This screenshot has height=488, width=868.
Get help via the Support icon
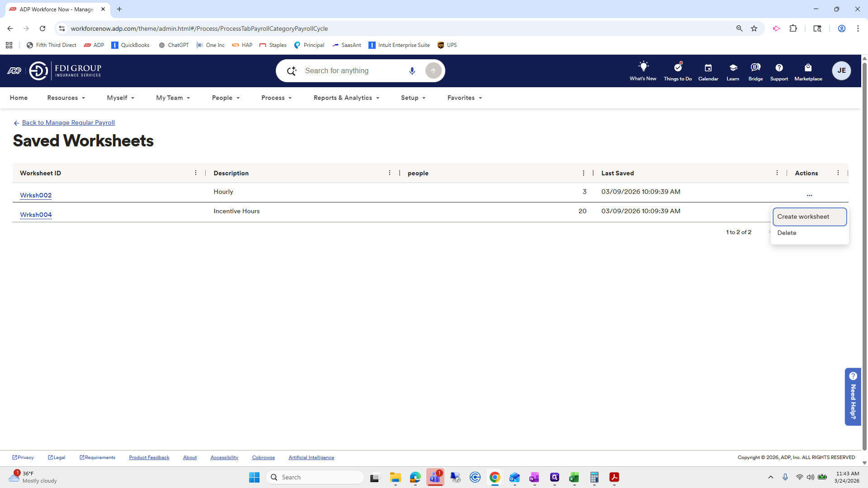pos(779,71)
